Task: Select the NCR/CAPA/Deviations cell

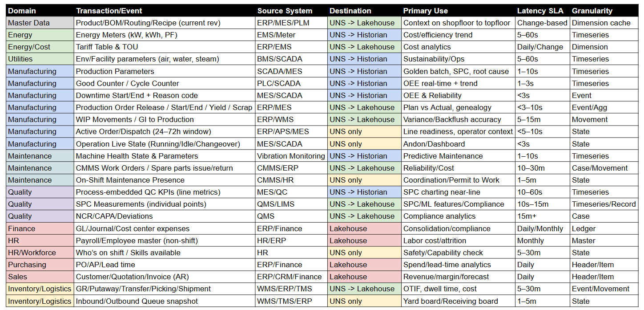Action: pos(114,216)
